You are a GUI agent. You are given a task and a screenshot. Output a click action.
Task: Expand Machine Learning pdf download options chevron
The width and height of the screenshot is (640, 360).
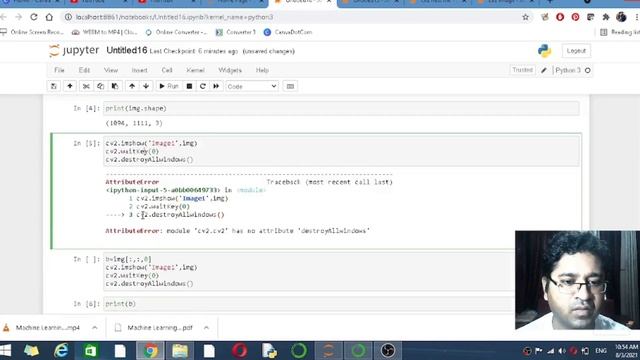tap(207, 328)
